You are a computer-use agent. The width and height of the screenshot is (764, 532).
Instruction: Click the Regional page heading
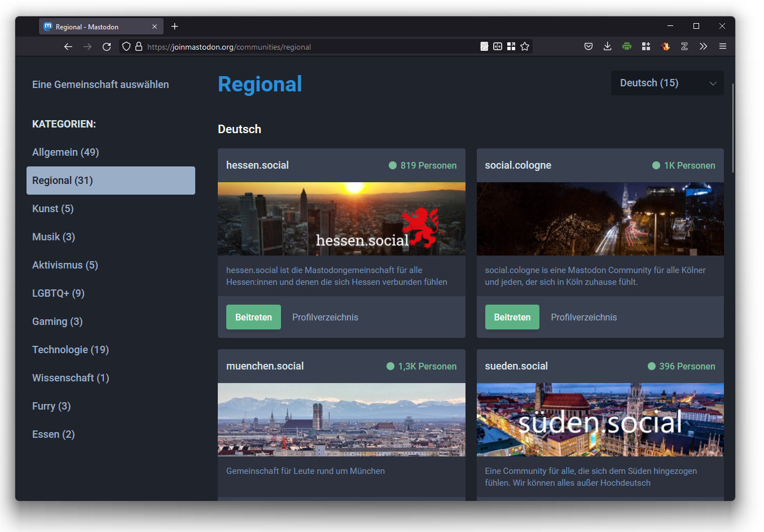260,84
